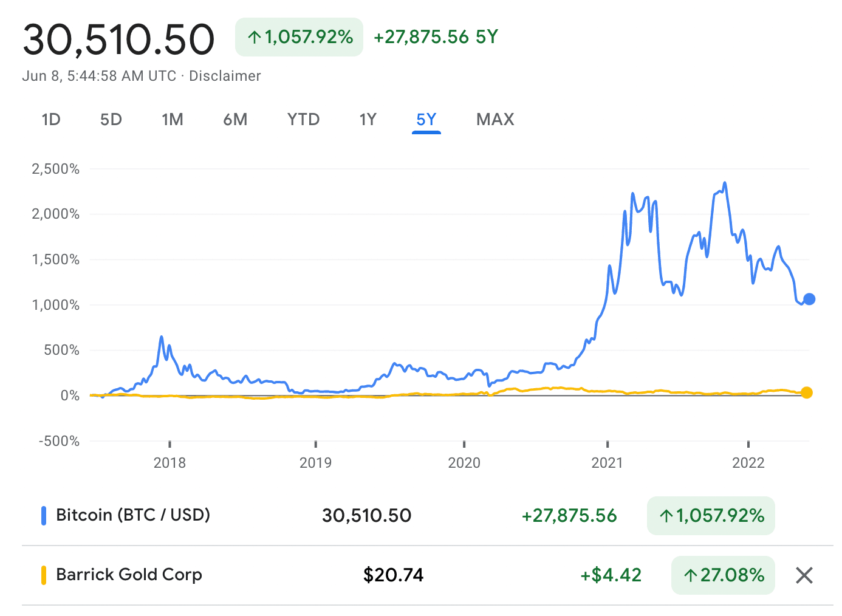
Task: Switch chart to 6M range
Action: (x=235, y=119)
